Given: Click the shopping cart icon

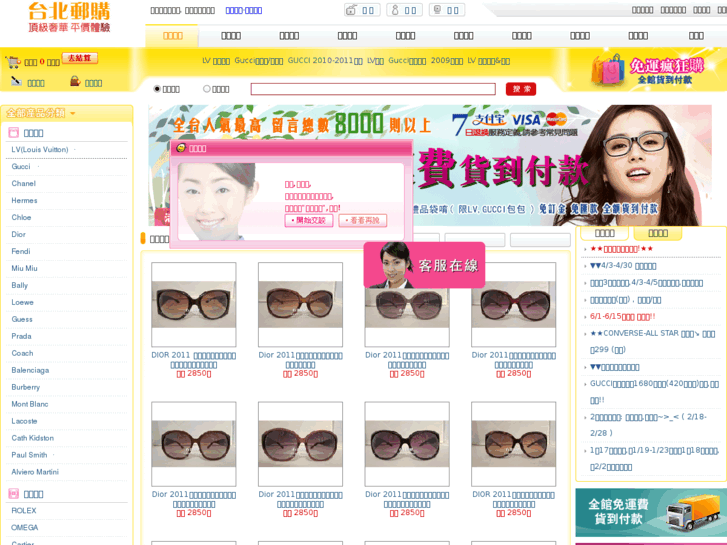Looking at the screenshot, I should (x=13, y=62).
